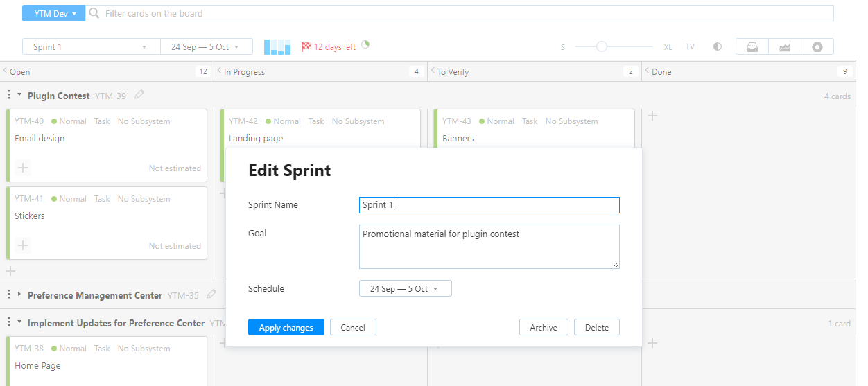Image resolution: width=868 pixels, height=386 pixels.
Task: Open the backlog tray icon
Action: (752, 47)
